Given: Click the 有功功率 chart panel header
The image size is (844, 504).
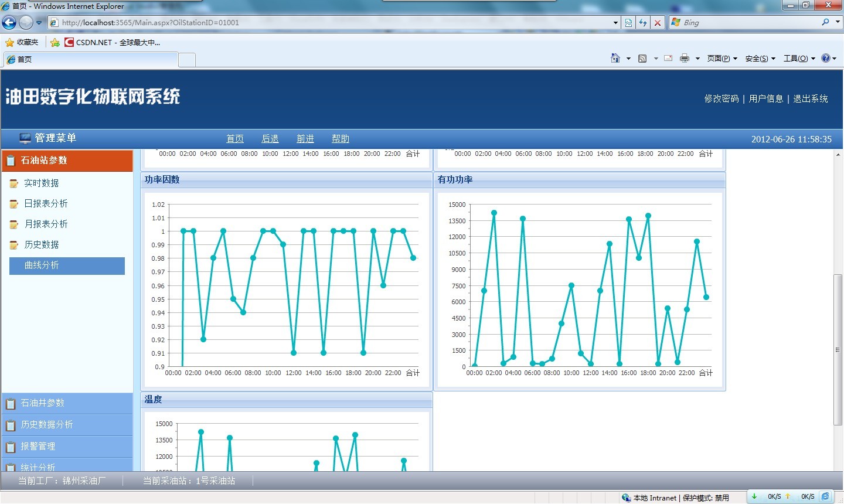Looking at the screenshot, I should pos(580,180).
